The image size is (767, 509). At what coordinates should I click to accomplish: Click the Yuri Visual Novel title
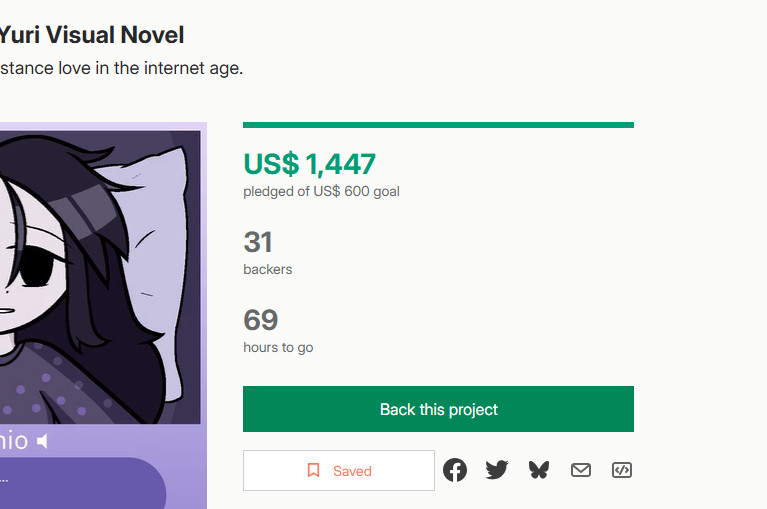tap(92, 35)
